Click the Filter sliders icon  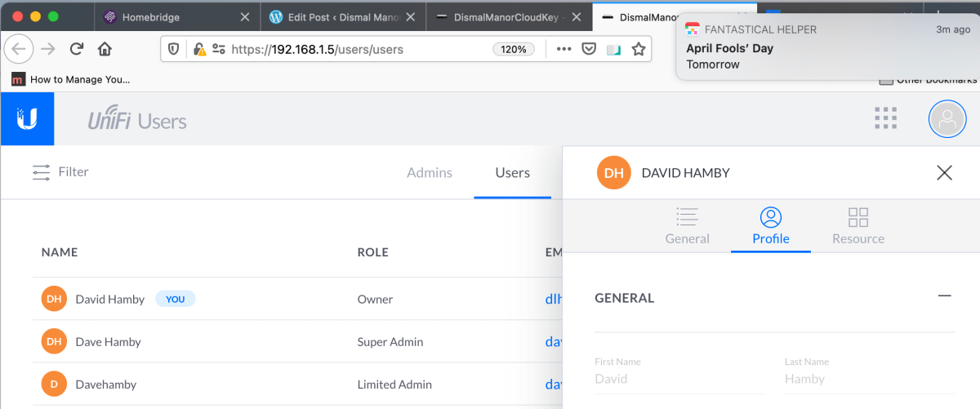[x=41, y=172]
